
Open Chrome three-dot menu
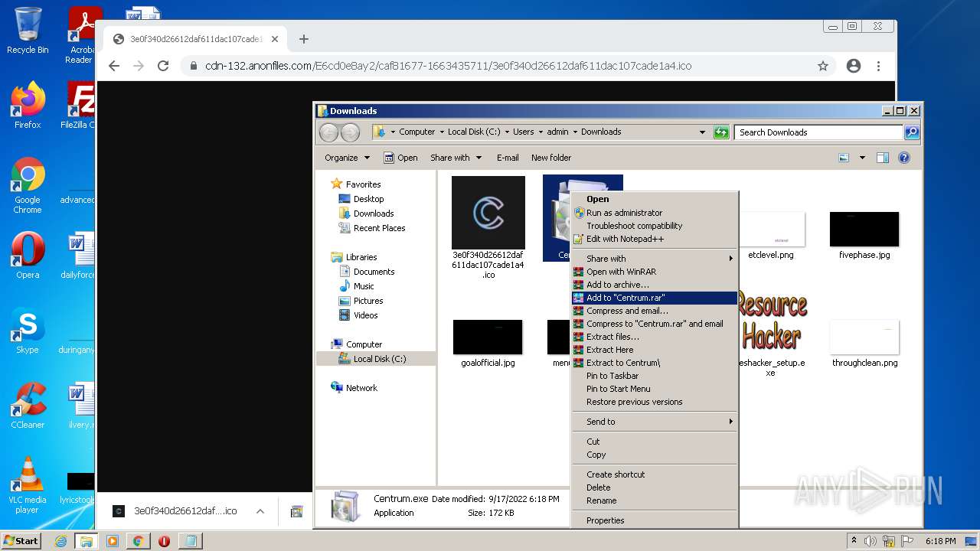coord(879,66)
